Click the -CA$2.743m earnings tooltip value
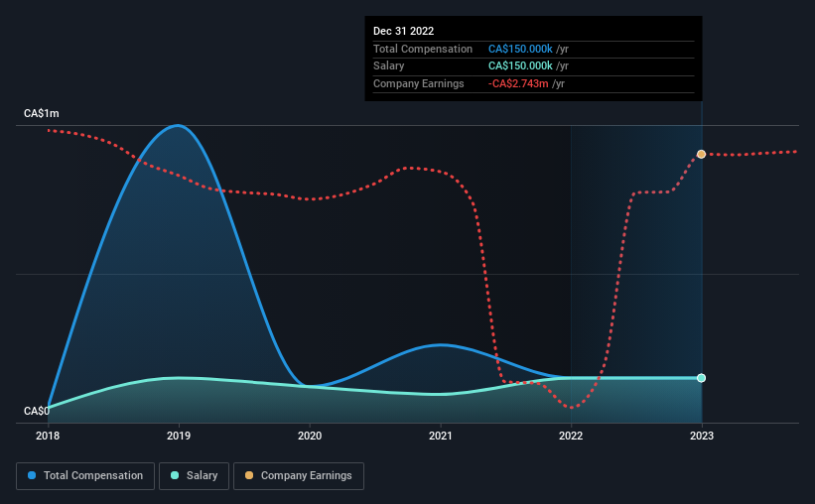Image resolution: width=815 pixels, height=504 pixels. pyautogui.click(x=518, y=83)
